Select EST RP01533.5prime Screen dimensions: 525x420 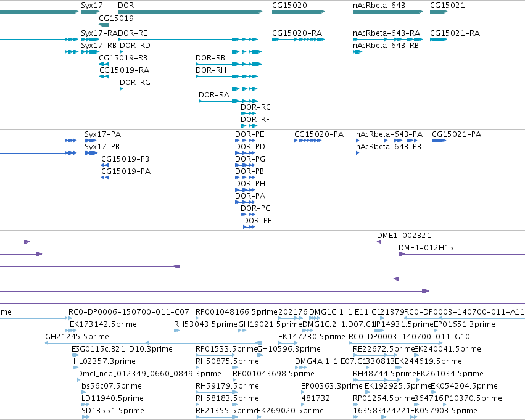tap(216, 355)
